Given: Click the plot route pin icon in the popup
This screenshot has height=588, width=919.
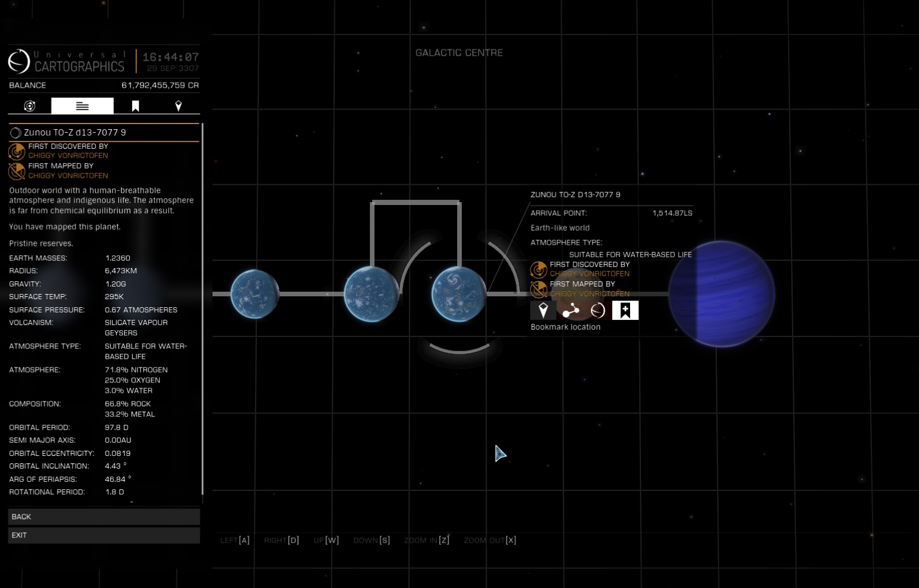Looking at the screenshot, I should click(x=543, y=311).
